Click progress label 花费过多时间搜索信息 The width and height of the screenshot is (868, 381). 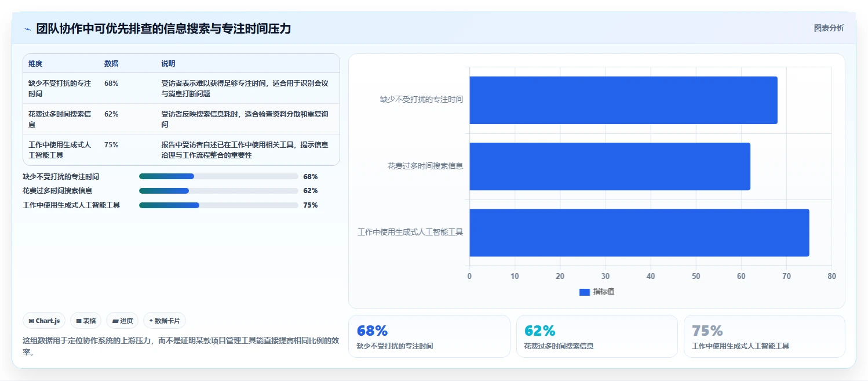[57, 191]
